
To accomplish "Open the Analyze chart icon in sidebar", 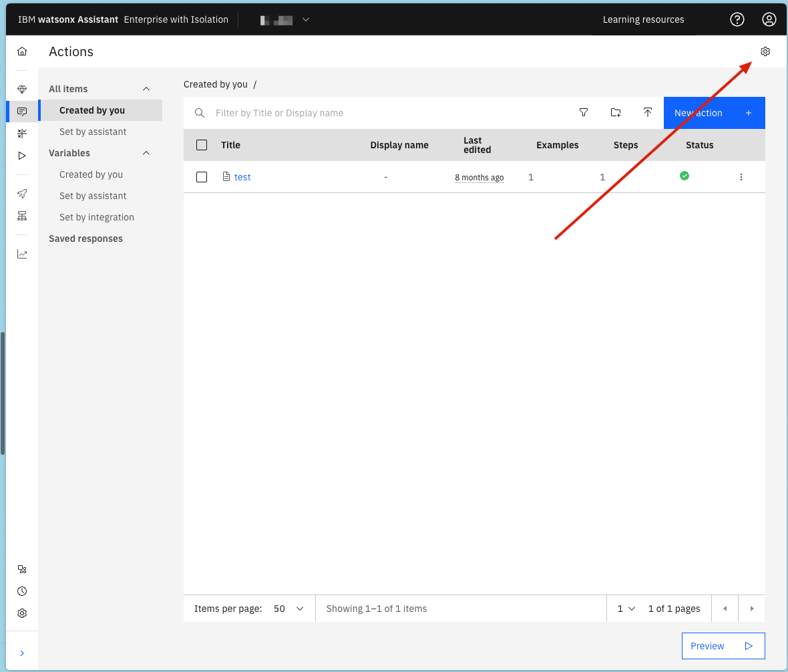I will [x=22, y=255].
